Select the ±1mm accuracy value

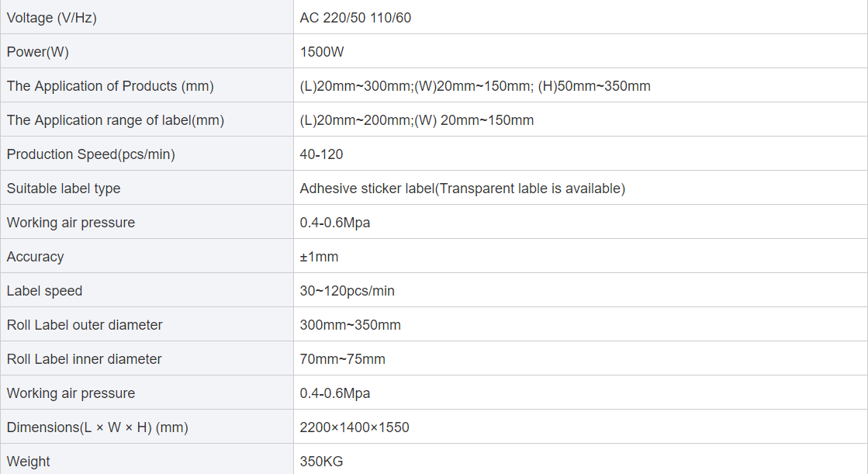[x=319, y=257]
